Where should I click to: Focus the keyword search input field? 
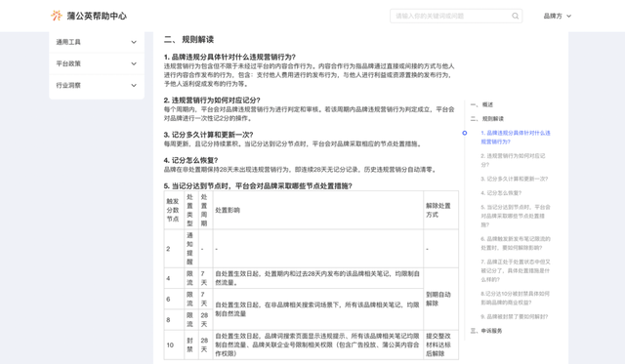(456, 16)
